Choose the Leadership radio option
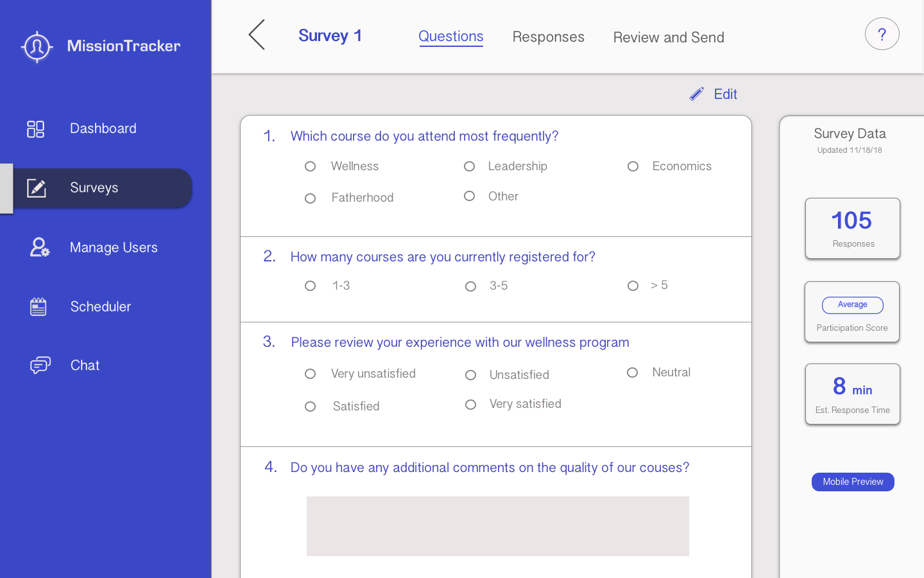Viewport: 924px width, 578px height. 470,167
